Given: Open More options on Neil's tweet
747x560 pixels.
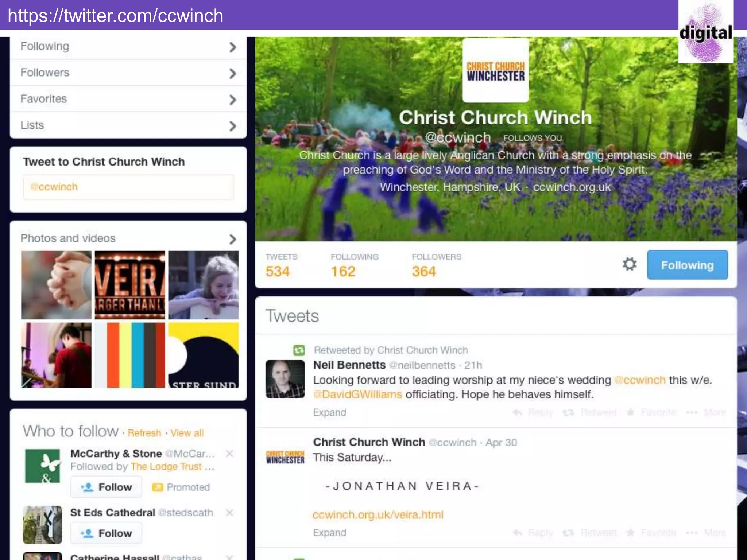Looking at the screenshot, I should pyautogui.click(x=706, y=412).
